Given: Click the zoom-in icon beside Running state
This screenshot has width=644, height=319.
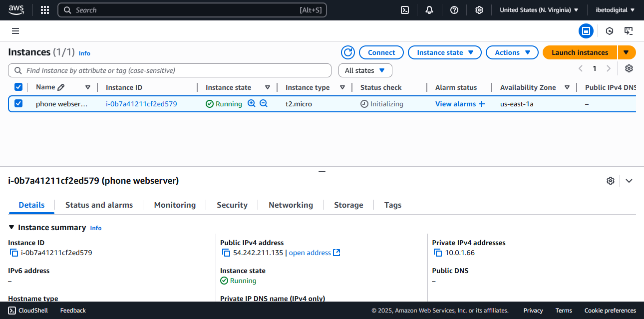Looking at the screenshot, I should (x=252, y=103).
